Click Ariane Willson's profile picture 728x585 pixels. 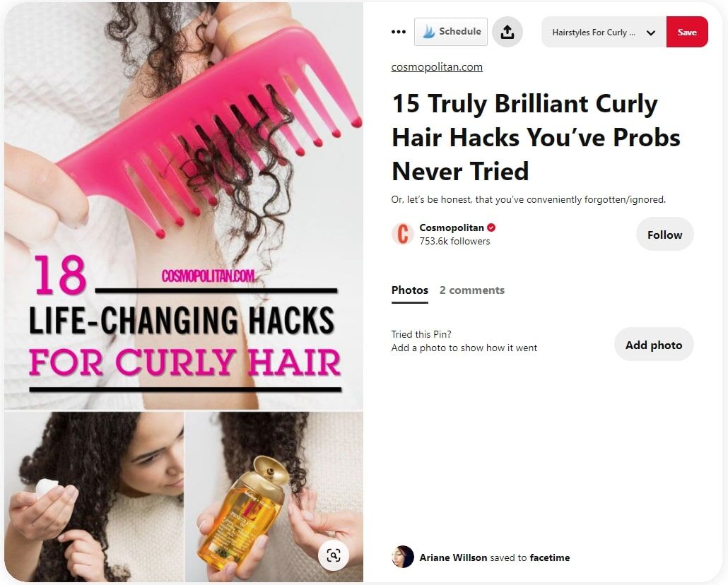pyautogui.click(x=402, y=557)
